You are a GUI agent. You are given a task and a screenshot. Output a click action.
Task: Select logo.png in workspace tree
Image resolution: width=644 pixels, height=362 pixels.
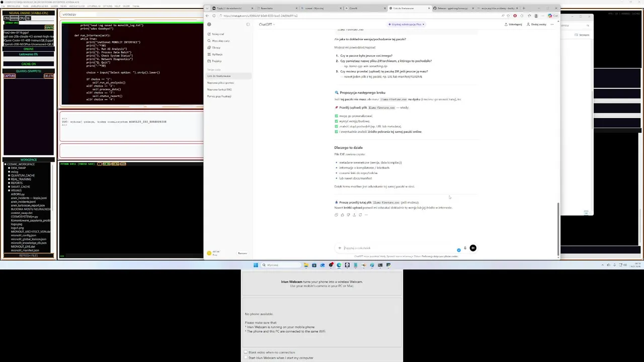tap(17, 224)
